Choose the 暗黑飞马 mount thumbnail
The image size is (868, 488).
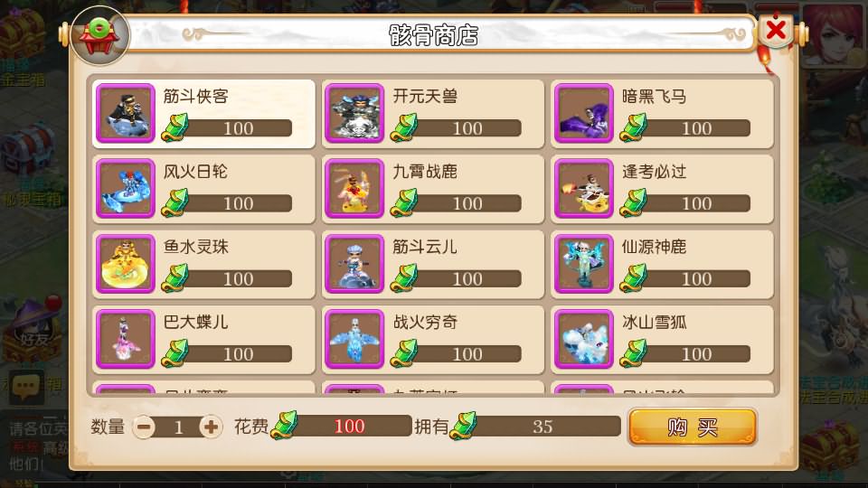click(x=583, y=114)
